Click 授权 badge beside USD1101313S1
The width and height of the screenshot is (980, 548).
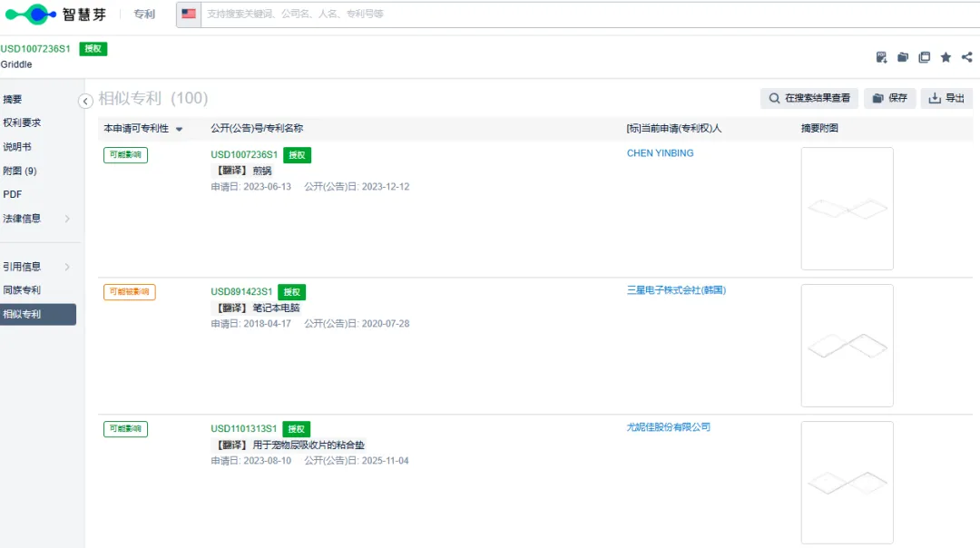point(296,428)
